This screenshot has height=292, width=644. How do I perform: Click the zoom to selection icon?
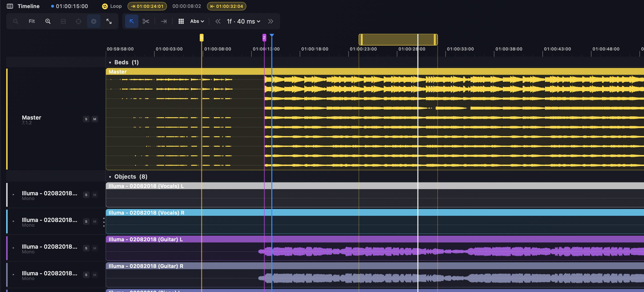[63, 21]
